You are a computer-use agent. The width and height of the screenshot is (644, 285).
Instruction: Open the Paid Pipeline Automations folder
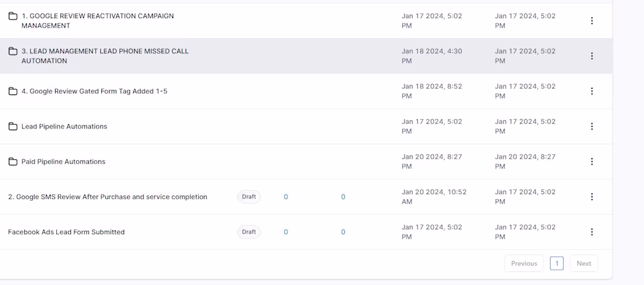pos(63,162)
